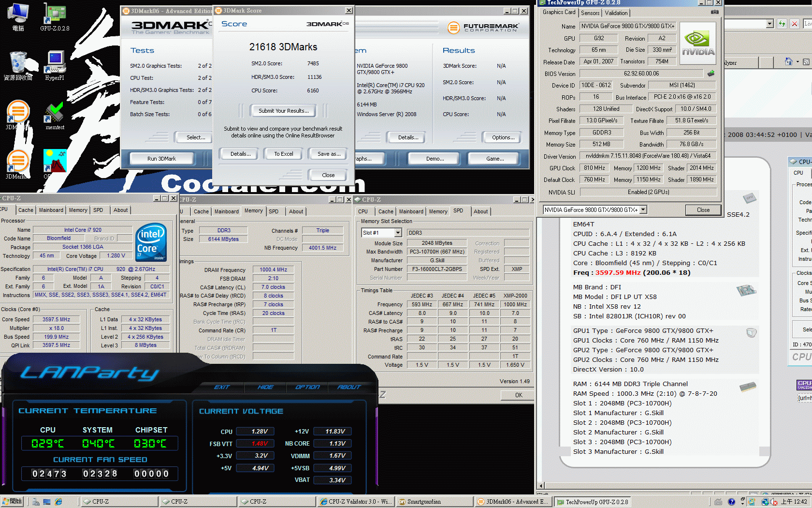Click OK in right CPU-Z window
The height and width of the screenshot is (508, 812).
click(519, 395)
